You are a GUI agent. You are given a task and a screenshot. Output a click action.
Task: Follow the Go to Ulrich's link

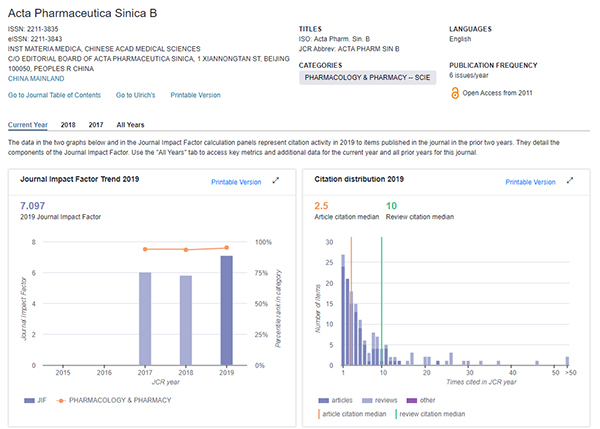[135, 95]
